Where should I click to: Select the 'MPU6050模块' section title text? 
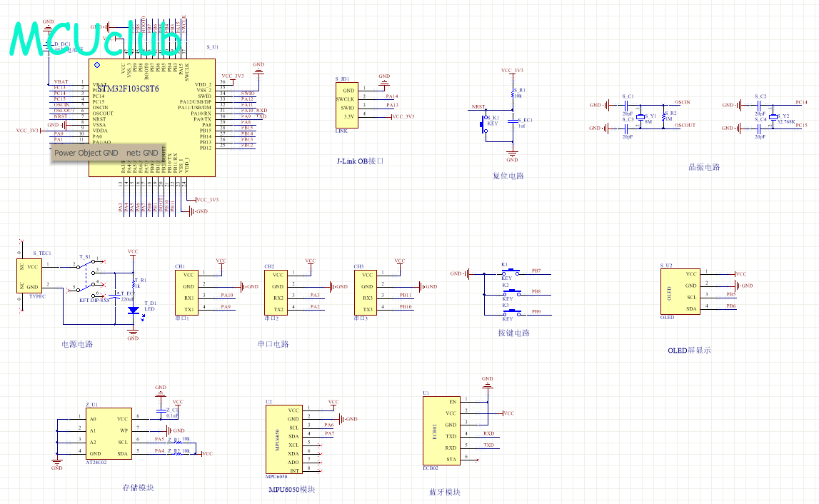(291, 490)
